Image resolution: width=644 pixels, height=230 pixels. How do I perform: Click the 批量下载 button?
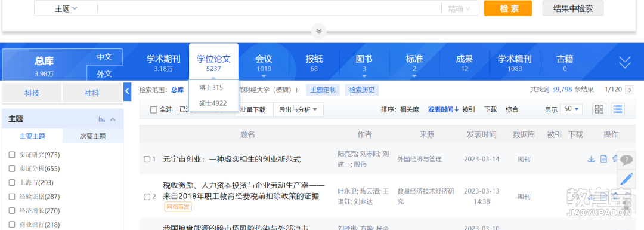(x=253, y=109)
